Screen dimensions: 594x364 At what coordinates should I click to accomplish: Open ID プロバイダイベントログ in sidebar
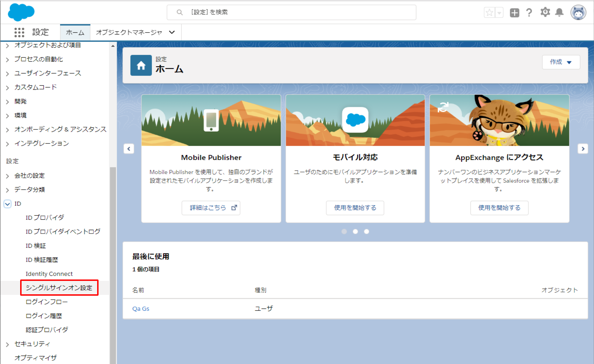[x=63, y=232]
